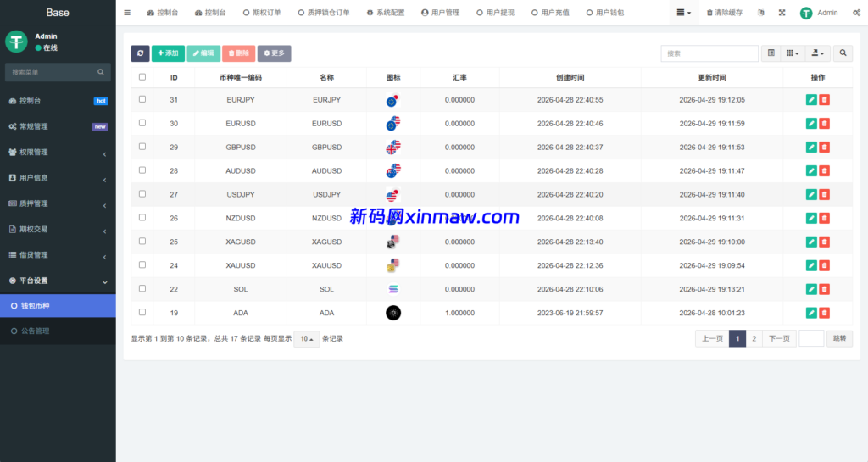Expand the 权限管理 sidebar menu
This screenshot has width=868, height=462.
point(58,152)
